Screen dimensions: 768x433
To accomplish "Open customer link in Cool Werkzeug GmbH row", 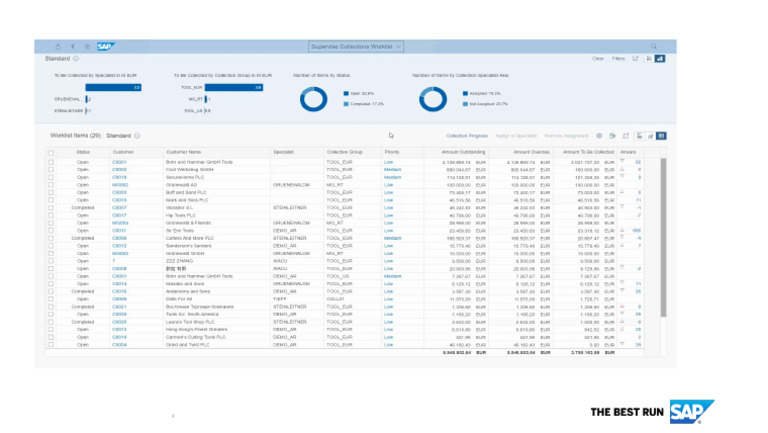I will coord(119,169).
